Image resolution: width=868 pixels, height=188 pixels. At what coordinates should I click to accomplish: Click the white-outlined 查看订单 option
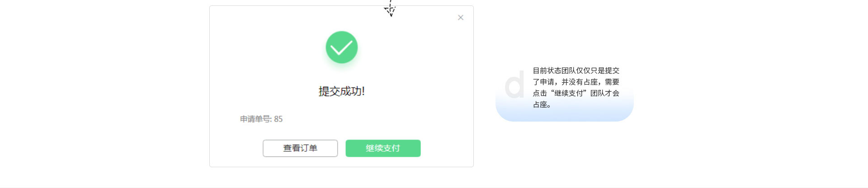[x=300, y=148]
